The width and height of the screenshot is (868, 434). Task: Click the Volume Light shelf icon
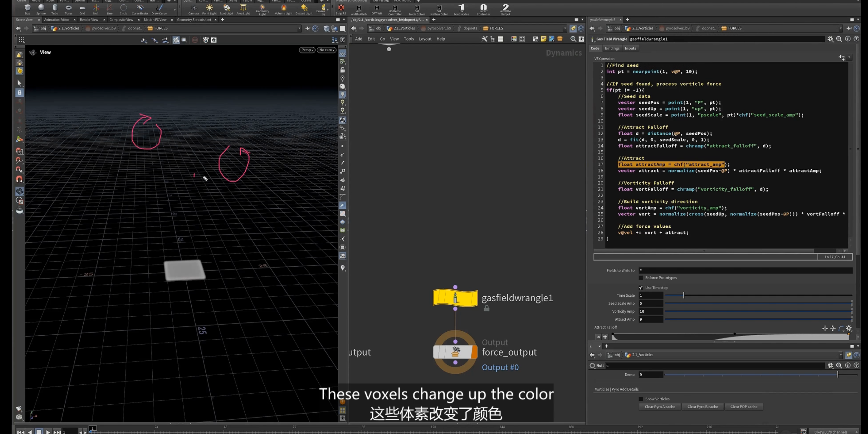283,9
